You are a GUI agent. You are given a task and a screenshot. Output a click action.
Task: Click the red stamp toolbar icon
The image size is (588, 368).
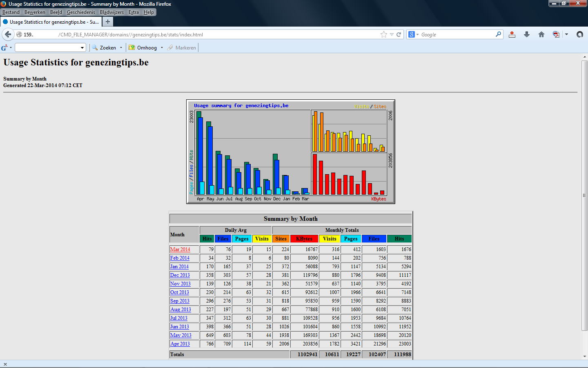[x=512, y=34]
